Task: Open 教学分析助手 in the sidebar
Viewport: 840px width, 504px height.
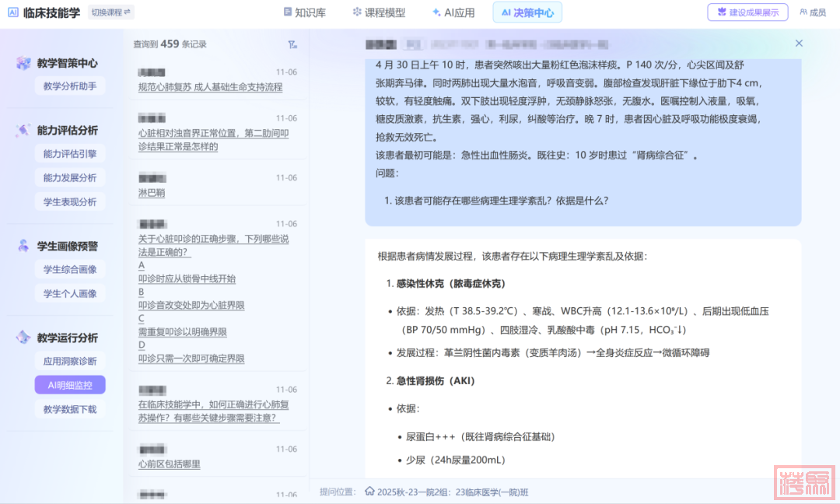Action: coord(70,86)
